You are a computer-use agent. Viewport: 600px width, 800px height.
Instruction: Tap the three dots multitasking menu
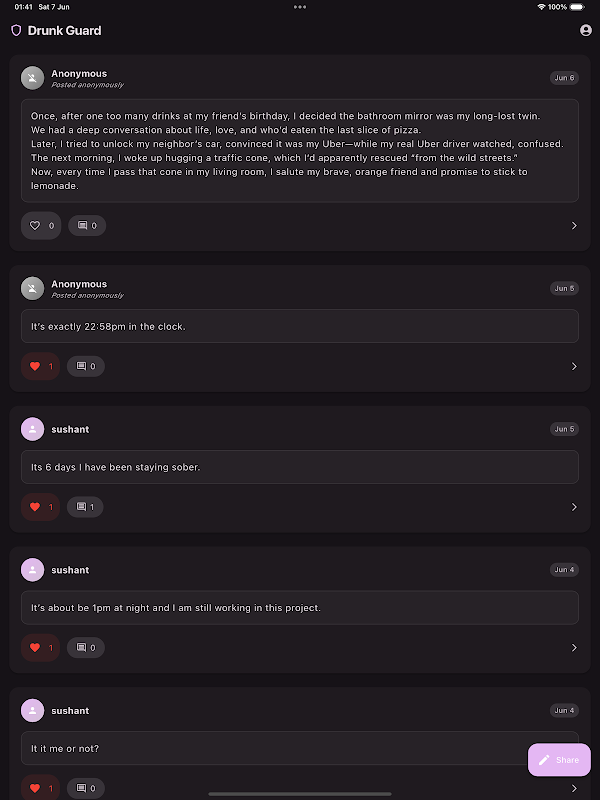coord(300,7)
